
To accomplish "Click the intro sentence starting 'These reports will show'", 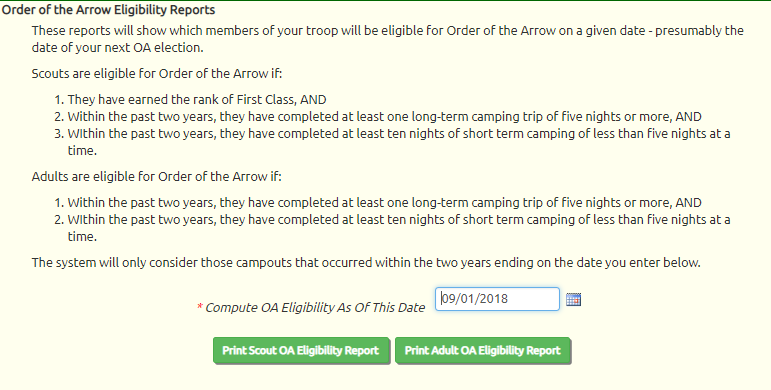I will click(x=387, y=39).
